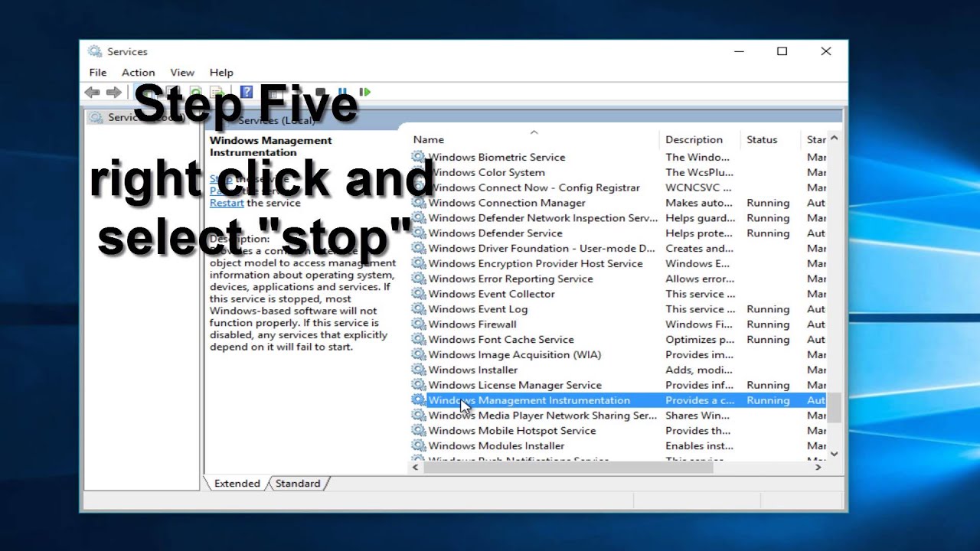Select Services (Local) in the console tree

point(135,118)
